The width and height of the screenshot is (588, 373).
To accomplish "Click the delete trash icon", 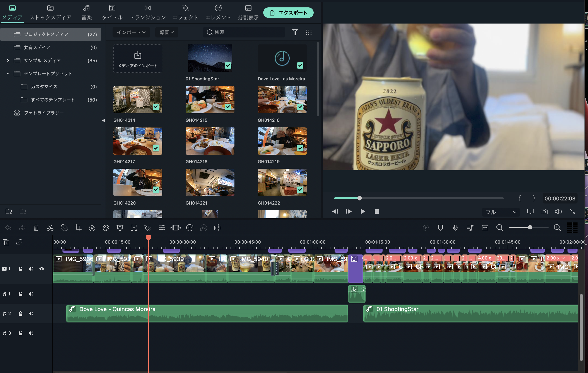I will (36, 228).
